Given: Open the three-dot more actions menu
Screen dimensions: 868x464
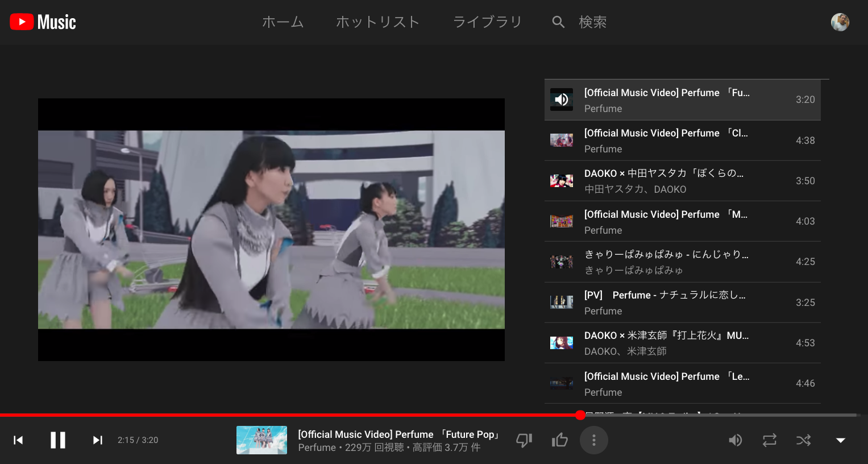Looking at the screenshot, I should pos(594,440).
